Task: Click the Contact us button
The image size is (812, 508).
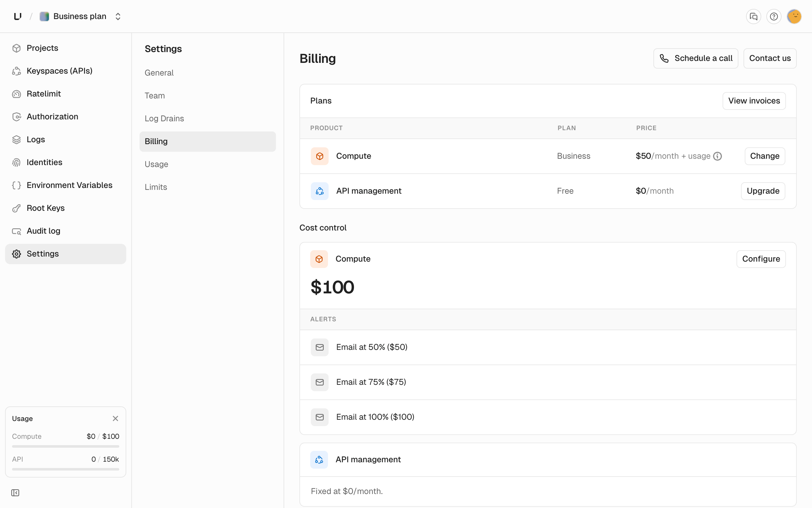Action: coord(770,58)
